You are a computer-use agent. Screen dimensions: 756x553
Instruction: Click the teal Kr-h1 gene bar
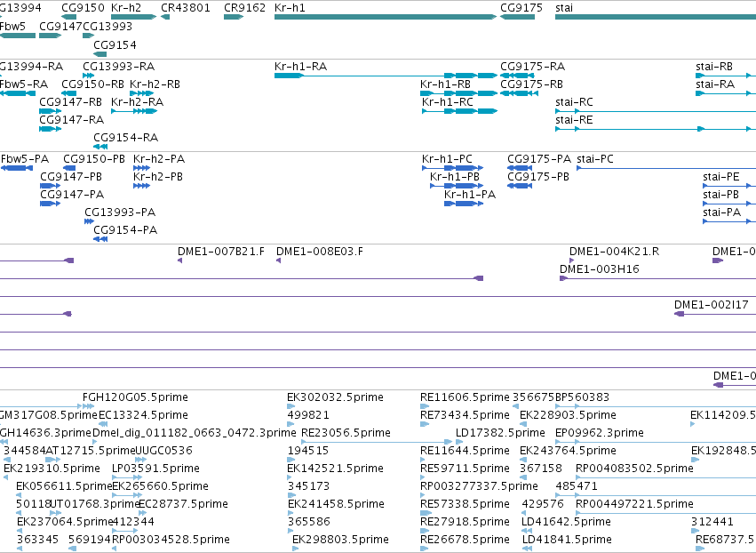(386, 17)
